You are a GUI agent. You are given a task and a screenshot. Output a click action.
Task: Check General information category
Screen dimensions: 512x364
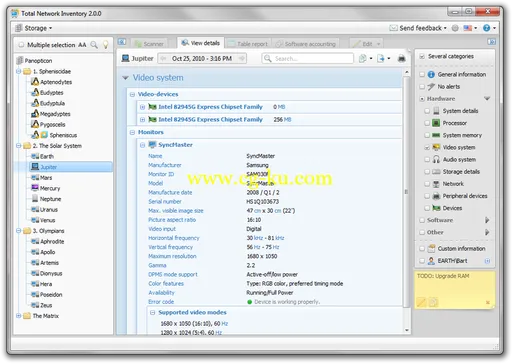pyautogui.click(x=422, y=74)
